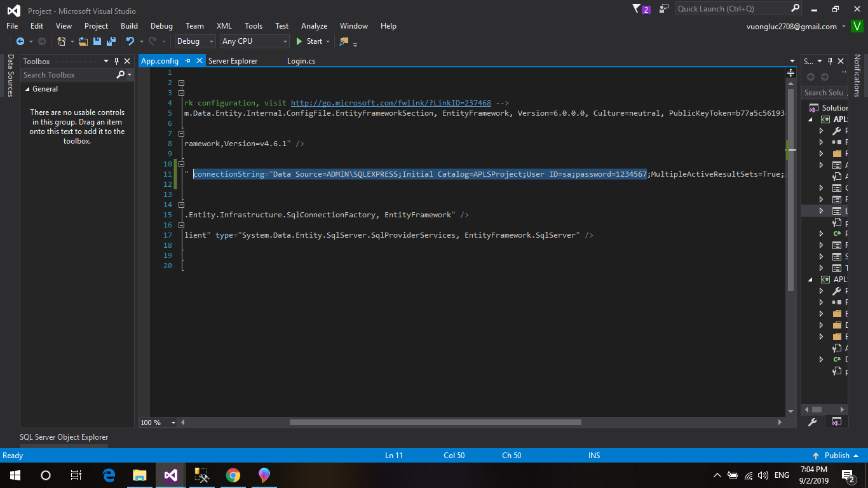The image size is (868, 488).
Task: Close the Toolbox panel
Action: point(128,62)
